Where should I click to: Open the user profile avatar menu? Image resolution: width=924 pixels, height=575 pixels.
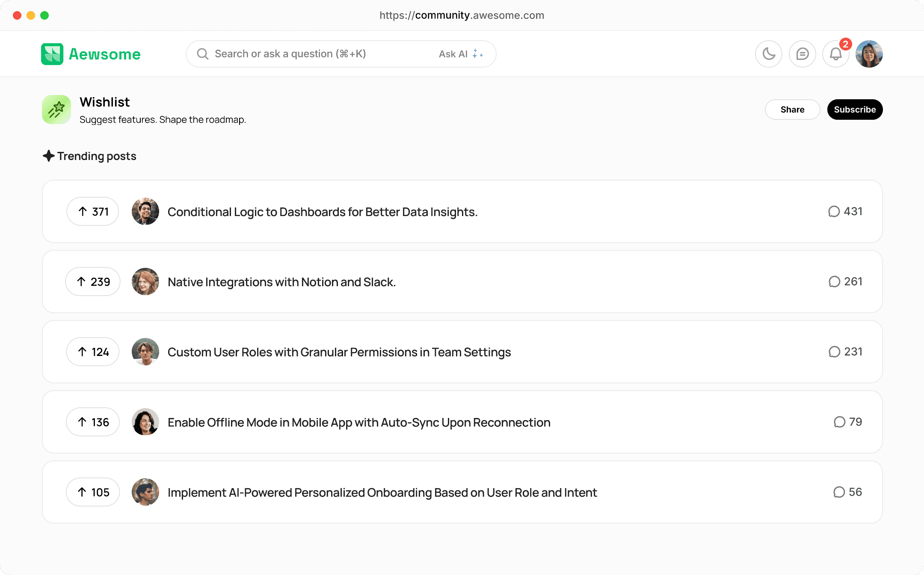(869, 54)
